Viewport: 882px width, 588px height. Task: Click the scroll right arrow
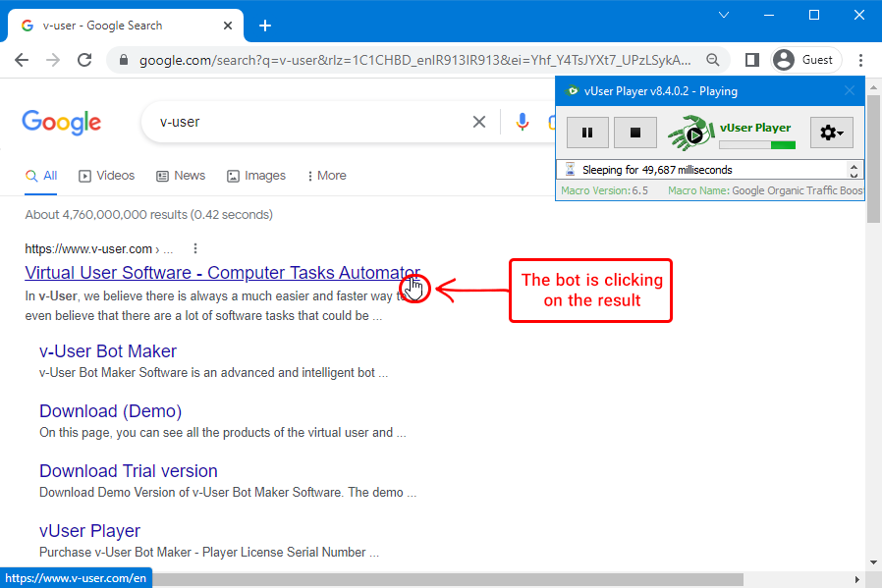856,579
